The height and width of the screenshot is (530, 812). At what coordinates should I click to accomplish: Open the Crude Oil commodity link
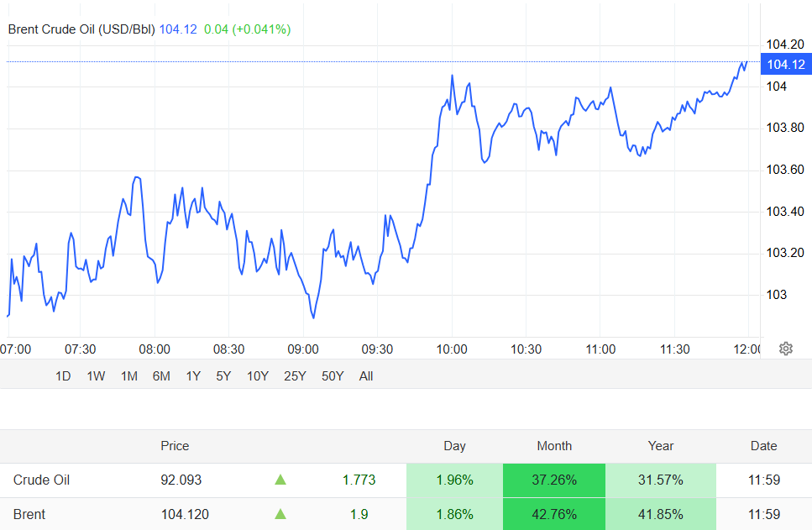point(41,480)
